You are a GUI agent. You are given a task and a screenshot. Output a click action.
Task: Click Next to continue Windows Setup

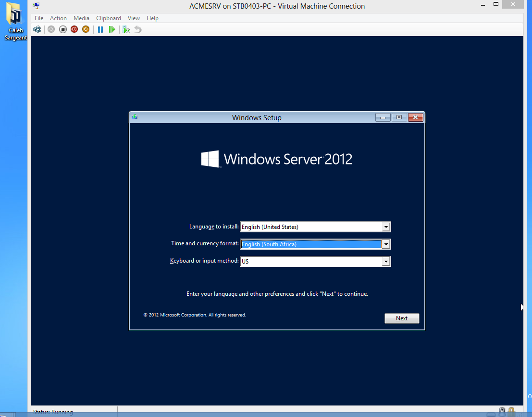click(402, 318)
